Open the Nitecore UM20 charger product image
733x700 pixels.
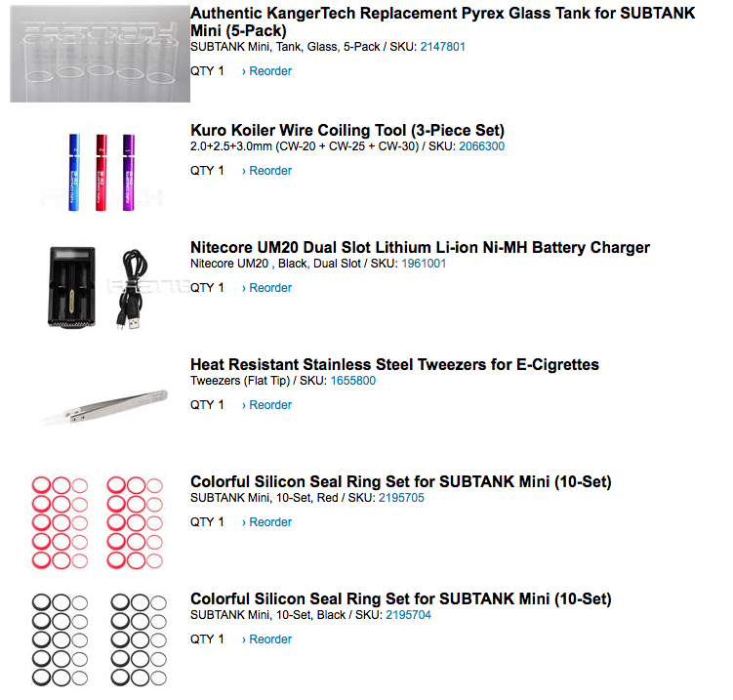click(100, 288)
